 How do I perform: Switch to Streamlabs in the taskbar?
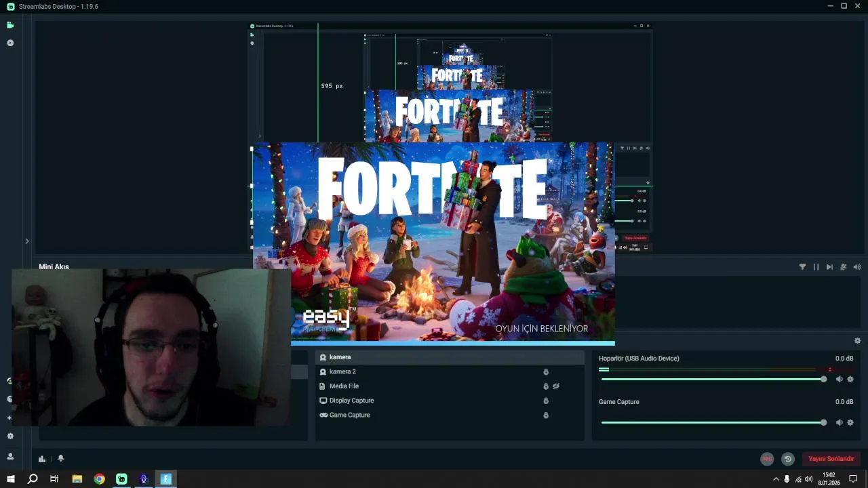(x=121, y=479)
